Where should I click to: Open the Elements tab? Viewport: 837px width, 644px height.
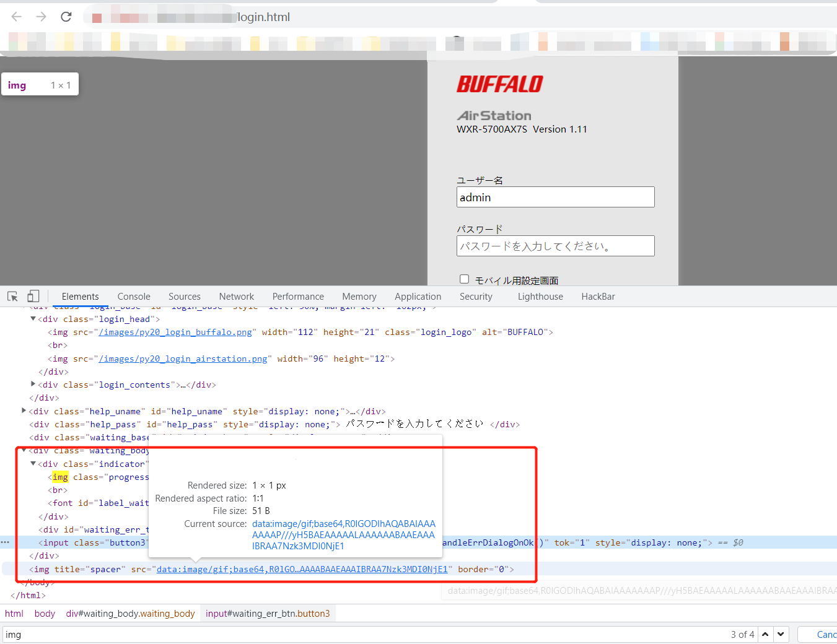pos(80,297)
